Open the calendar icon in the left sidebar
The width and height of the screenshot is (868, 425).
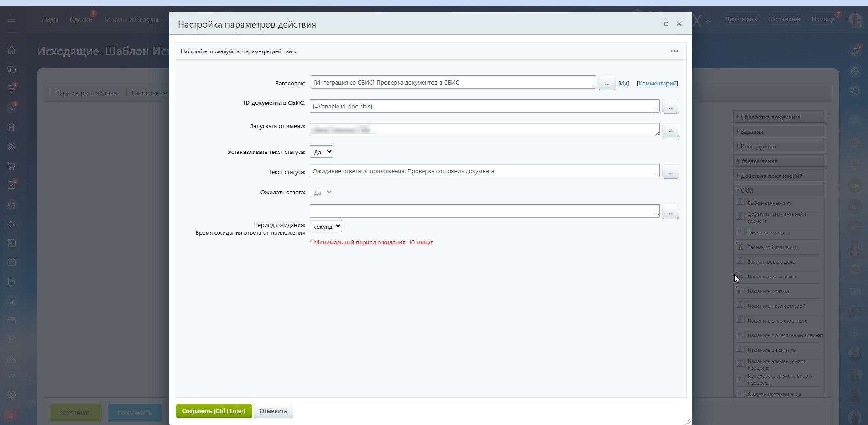[x=11, y=262]
